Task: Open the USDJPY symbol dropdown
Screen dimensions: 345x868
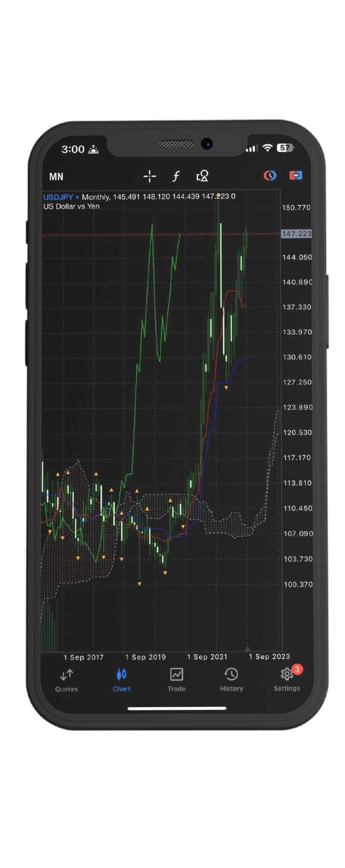Action: click(x=61, y=197)
